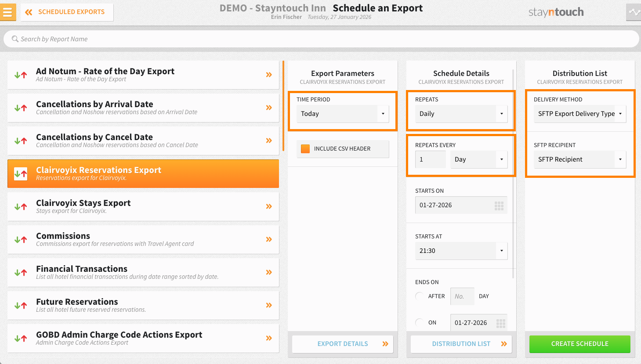The width and height of the screenshot is (641, 364).
Task: Click the staytouch logo
Action: [x=556, y=12]
